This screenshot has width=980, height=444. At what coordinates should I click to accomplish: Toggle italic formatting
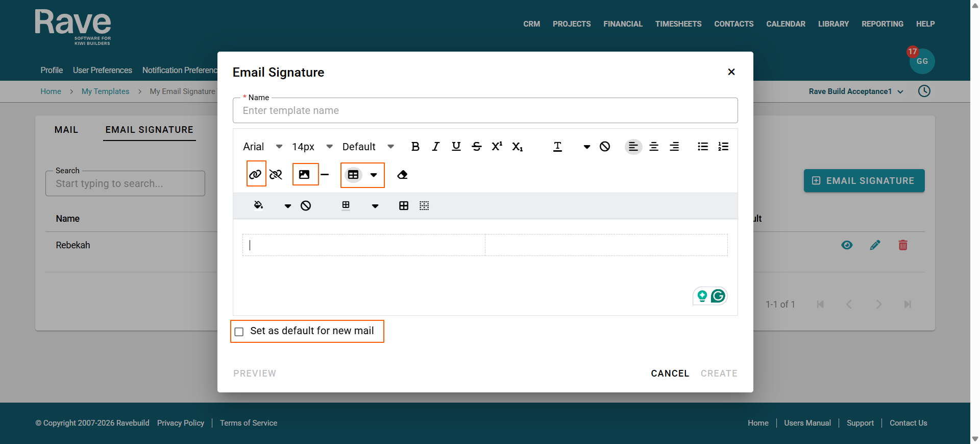coord(436,147)
